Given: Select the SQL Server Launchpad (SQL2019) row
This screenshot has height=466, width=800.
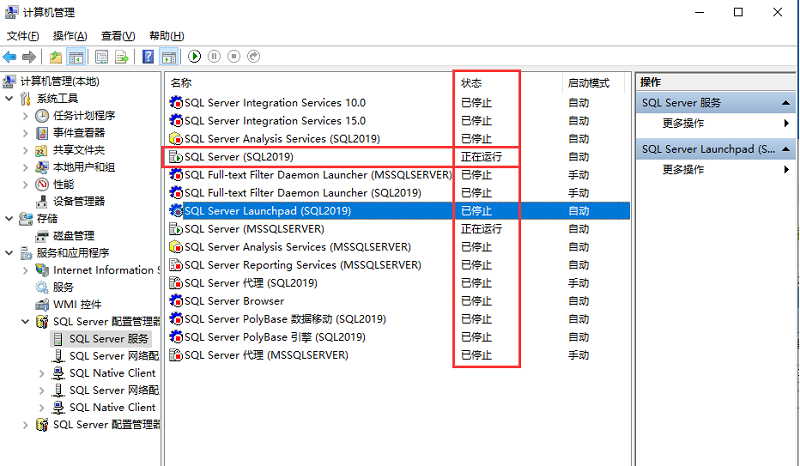Looking at the screenshot, I should click(398, 211).
